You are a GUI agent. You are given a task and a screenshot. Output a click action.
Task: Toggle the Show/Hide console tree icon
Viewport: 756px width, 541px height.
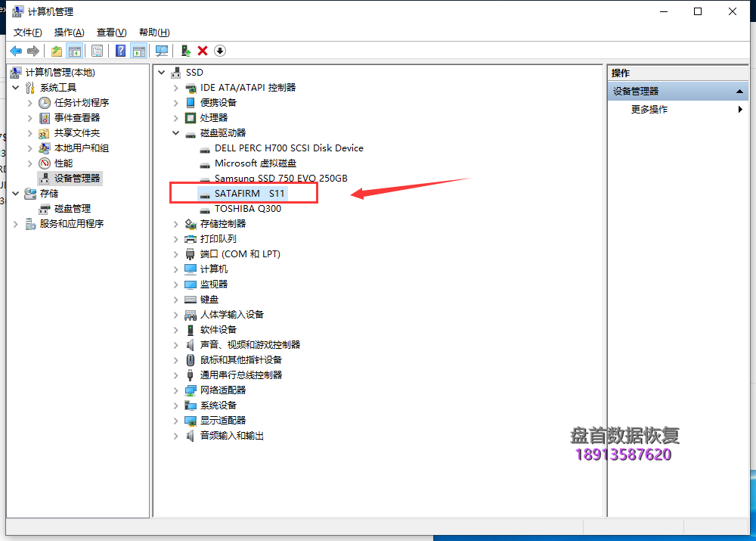pos(75,51)
